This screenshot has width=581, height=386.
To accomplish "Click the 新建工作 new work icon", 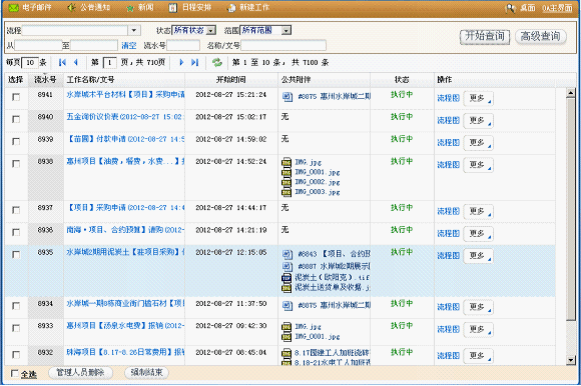I will click(x=232, y=8).
